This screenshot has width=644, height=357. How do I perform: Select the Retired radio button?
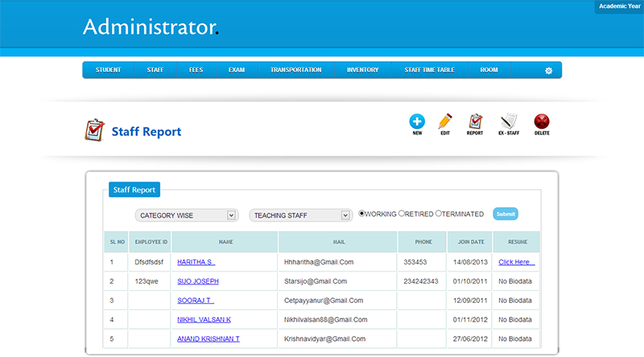coord(402,214)
